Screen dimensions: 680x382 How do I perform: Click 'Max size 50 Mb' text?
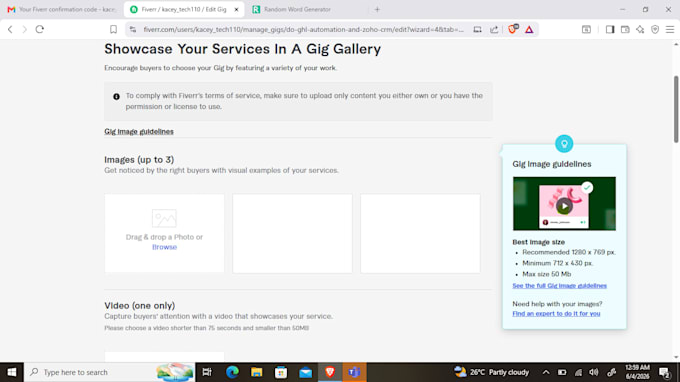click(546, 274)
